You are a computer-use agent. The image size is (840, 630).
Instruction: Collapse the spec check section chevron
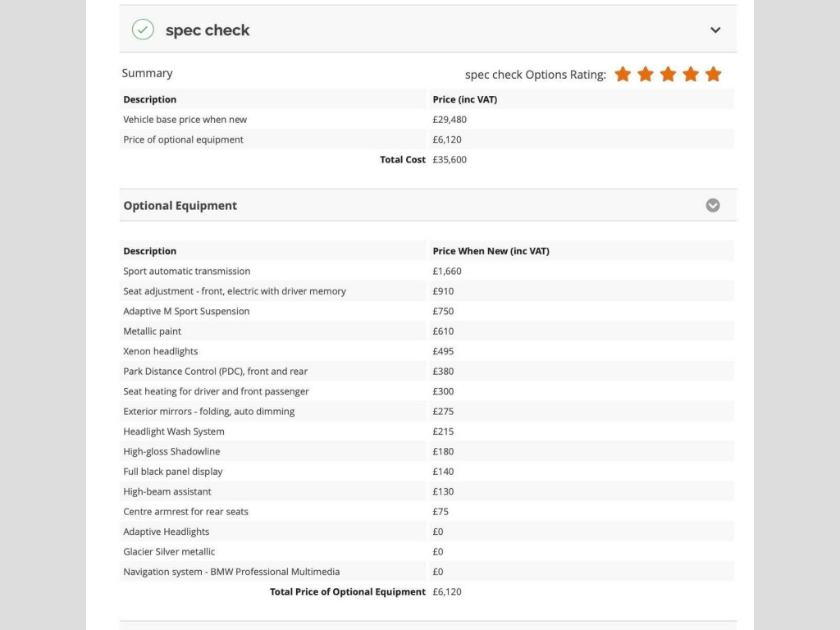[715, 30]
